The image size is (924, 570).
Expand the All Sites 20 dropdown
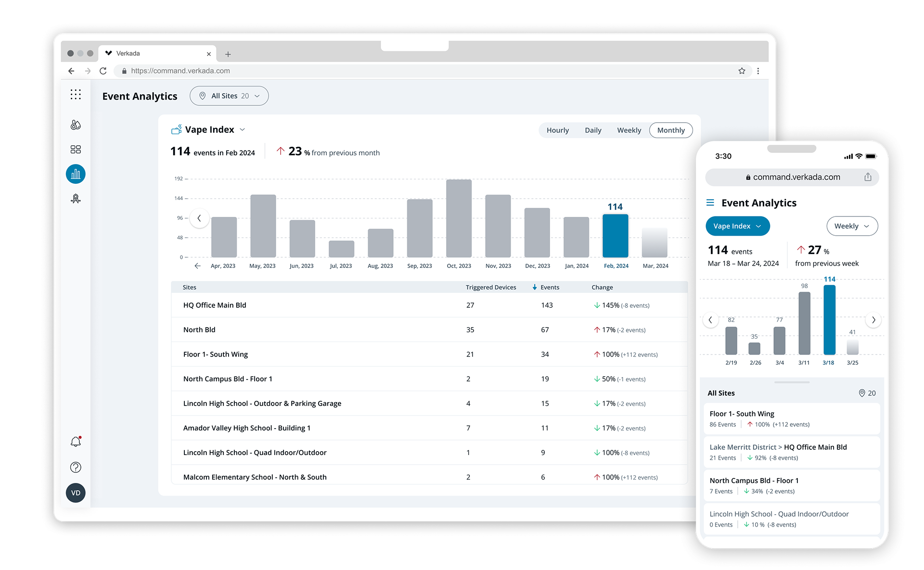(x=229, y=96)
